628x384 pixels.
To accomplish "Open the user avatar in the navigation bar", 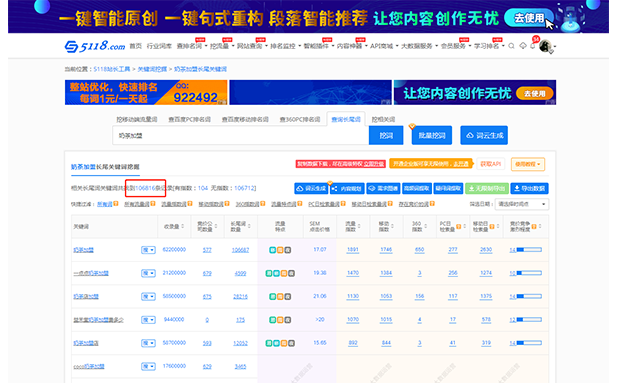I will (x=545, y=46).
